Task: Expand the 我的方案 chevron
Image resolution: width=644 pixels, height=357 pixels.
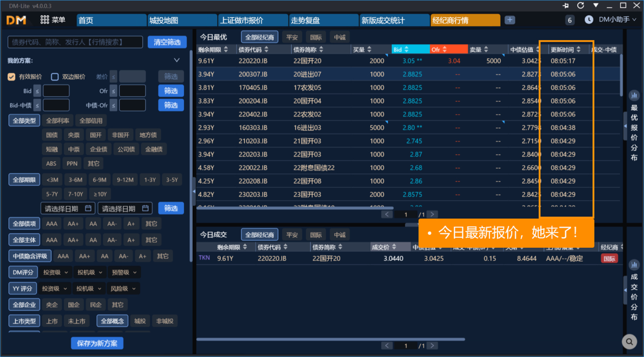Action: (177, 60)
